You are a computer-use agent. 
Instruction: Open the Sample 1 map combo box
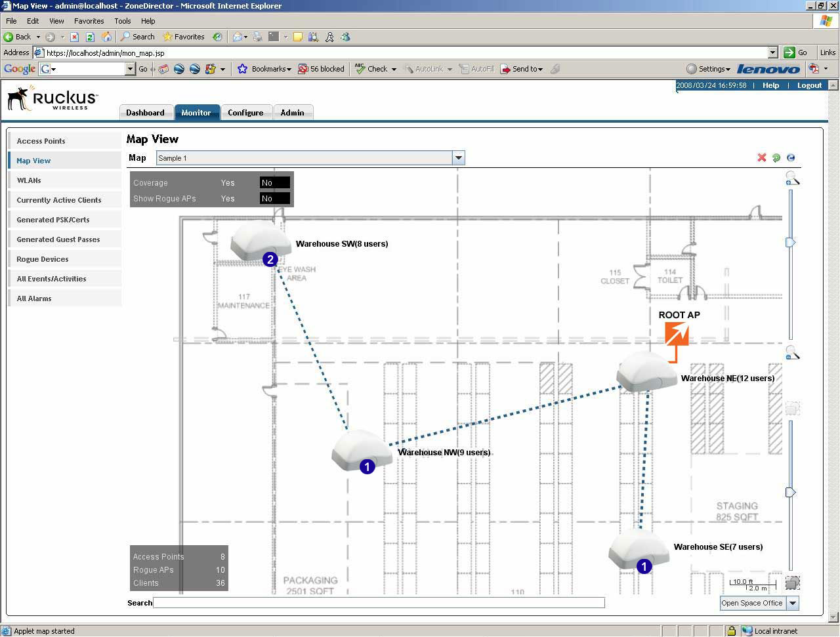pos(310,158)
